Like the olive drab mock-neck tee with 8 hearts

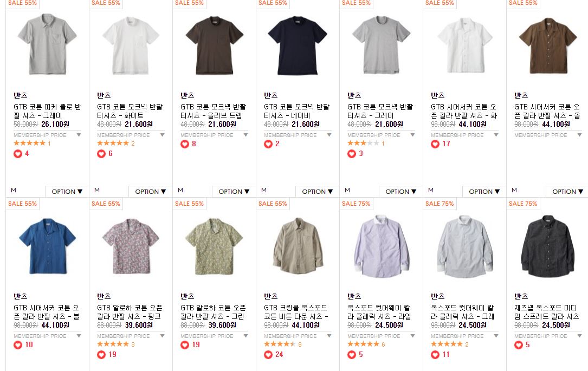pos(185,144)
